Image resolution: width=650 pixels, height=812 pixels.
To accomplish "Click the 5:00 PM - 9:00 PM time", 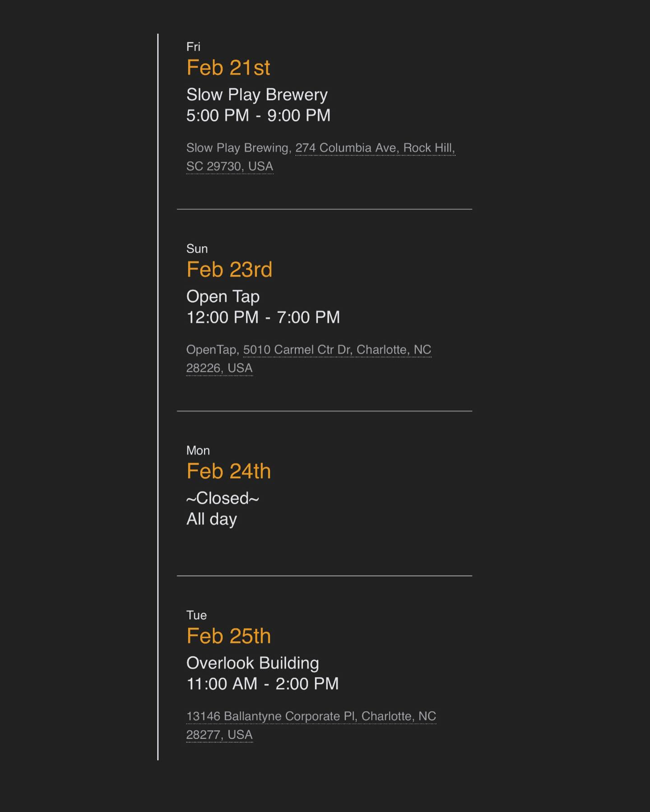I will (258, 116).
